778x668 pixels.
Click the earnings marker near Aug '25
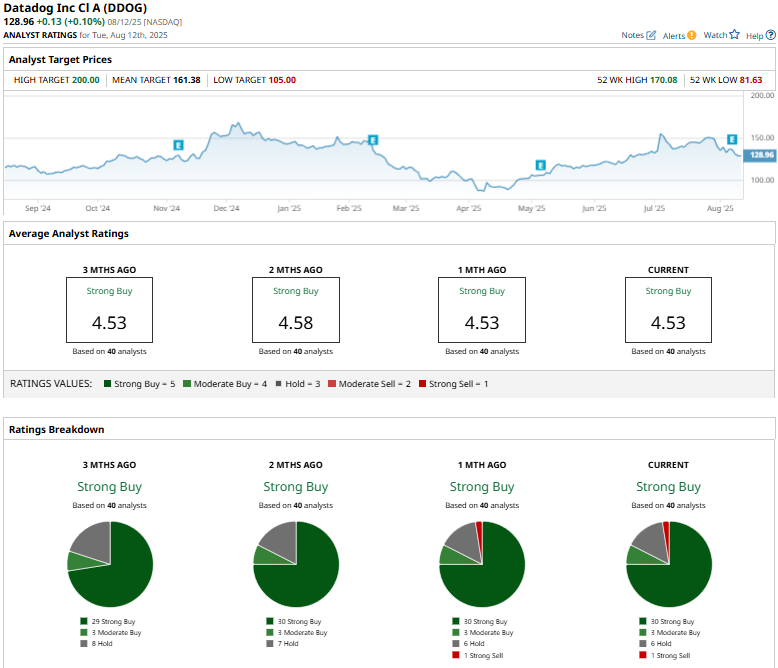[732, 139]
